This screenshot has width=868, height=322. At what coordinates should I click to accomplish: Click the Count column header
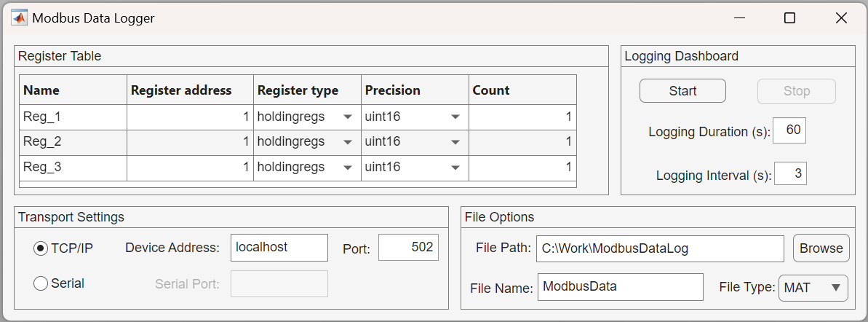pos(522,90)
